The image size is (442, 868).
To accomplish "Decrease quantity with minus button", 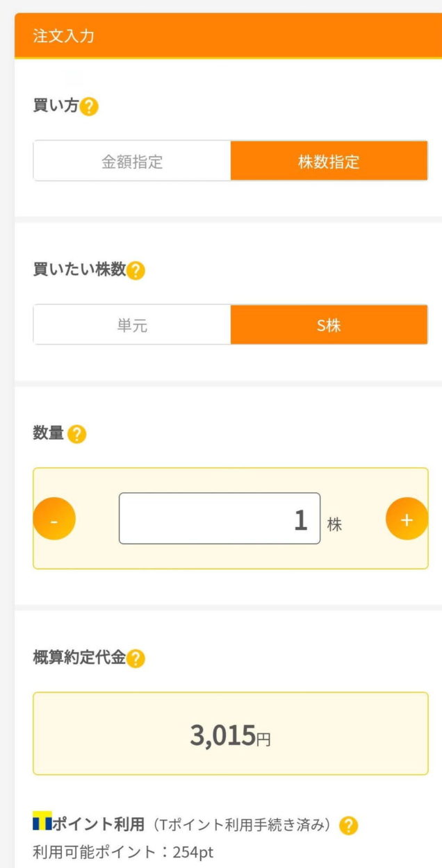I will (54, 519).
